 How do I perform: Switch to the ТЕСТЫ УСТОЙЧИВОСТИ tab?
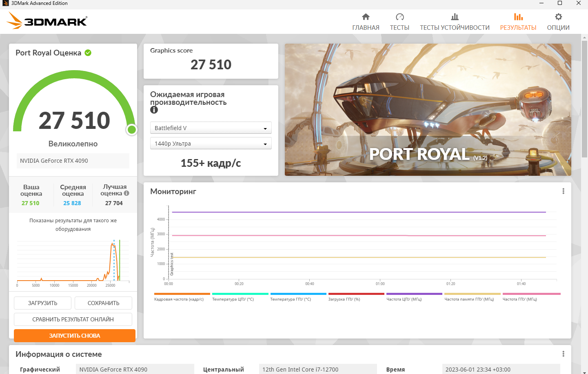(455, 27)
